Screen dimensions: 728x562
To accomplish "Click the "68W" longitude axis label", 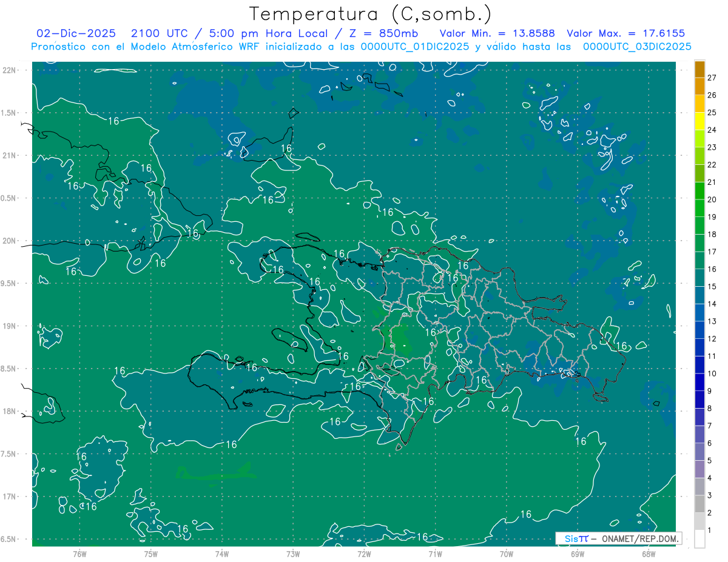I will coord(649,554).
